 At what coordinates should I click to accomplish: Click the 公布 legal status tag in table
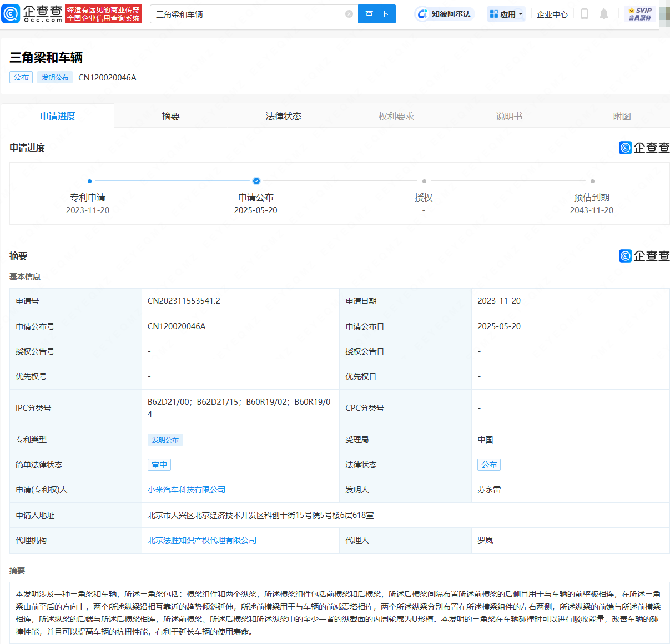tap(489, 465)
